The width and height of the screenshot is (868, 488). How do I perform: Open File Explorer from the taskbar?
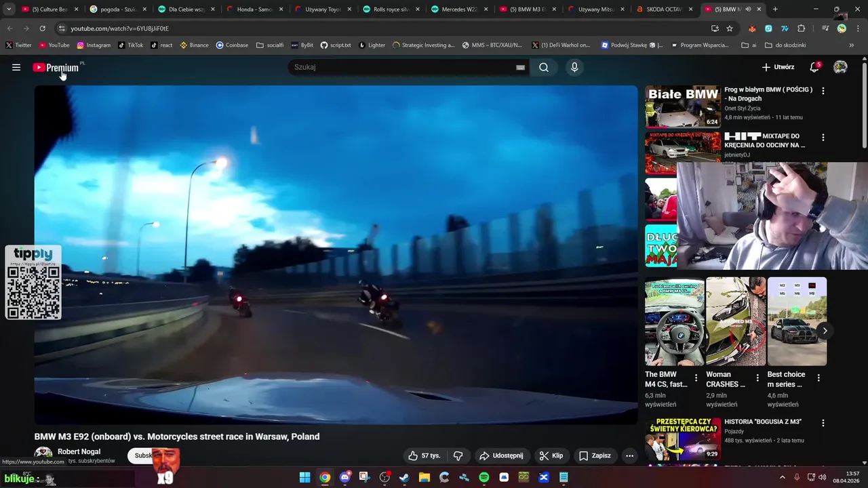point(425,478)
